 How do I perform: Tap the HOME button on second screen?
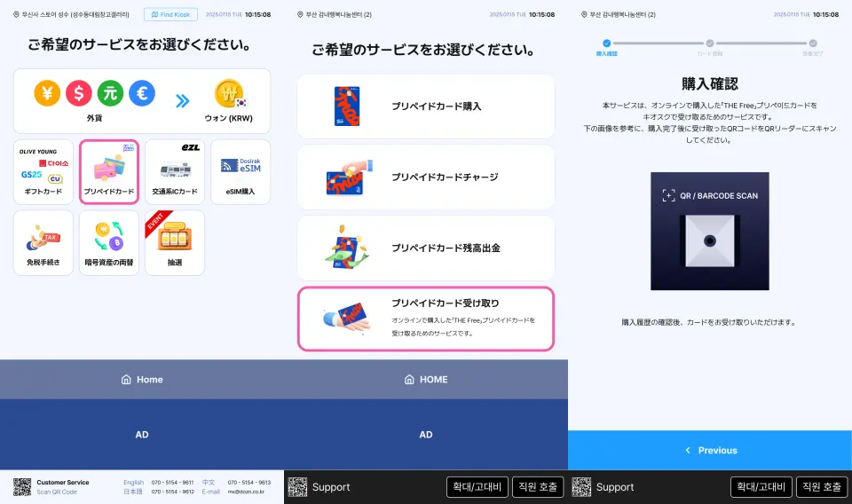click(x=426, y=379)
